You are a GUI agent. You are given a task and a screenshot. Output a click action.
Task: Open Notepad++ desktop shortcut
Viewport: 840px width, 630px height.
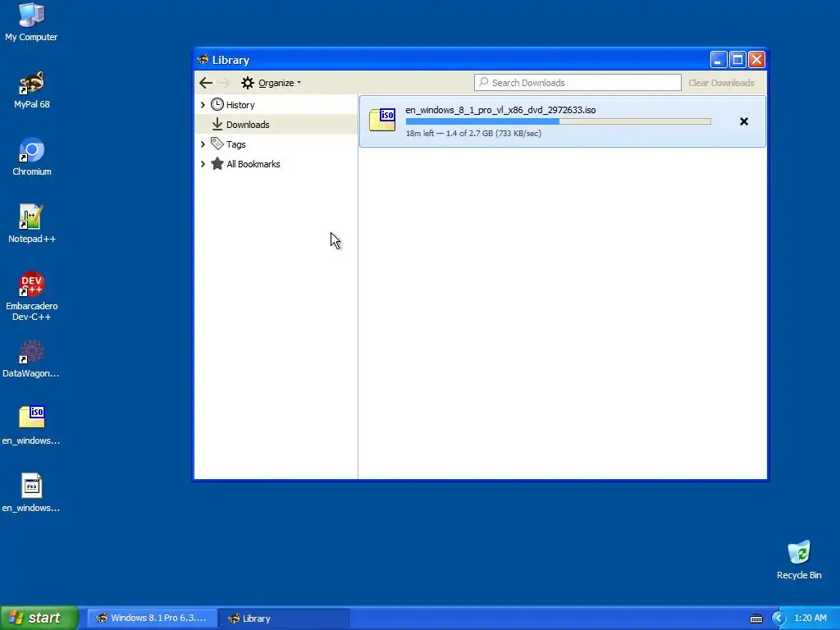point(32,224)
